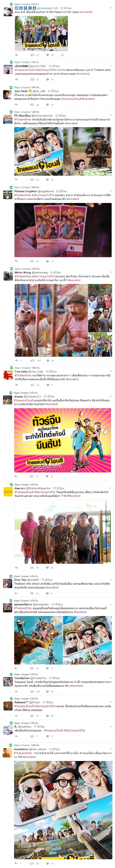Like the Pittawat OngHero tweet
This screenshot has height=868, width=115.
click(x=47, y=261)
